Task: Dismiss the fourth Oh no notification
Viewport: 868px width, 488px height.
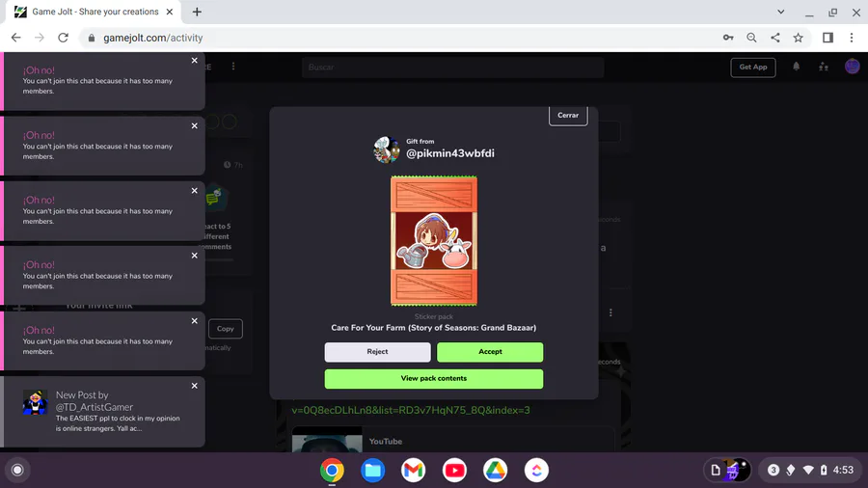Action: tap(194, 256)
